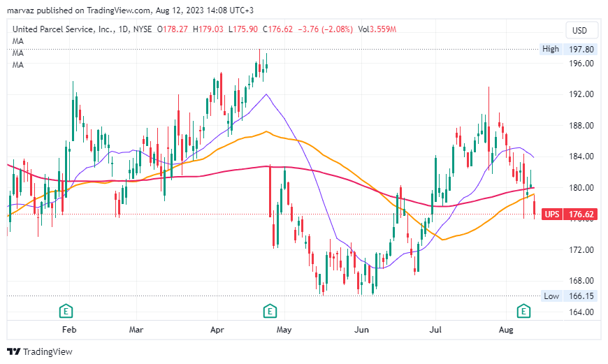Click the 180.00 price axis label
Viewport: 608px width, 364px height.
(x=581, y=188)
